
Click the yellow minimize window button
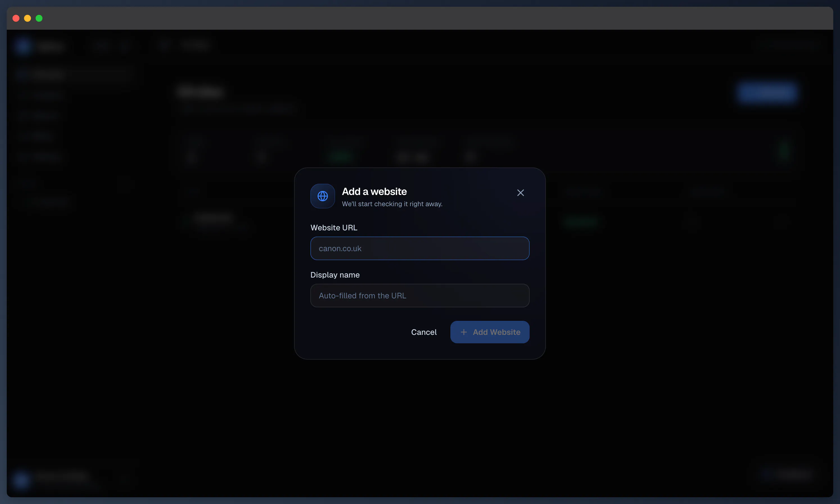28,18
